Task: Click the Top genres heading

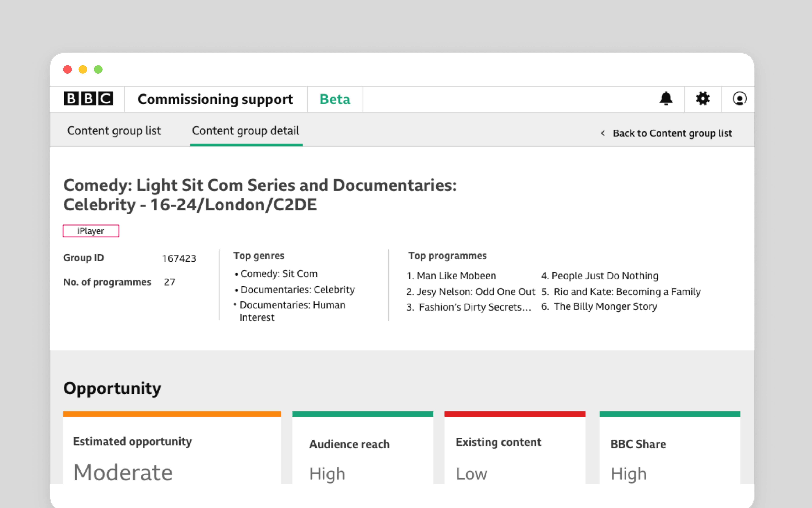Action: pos(259,256)
